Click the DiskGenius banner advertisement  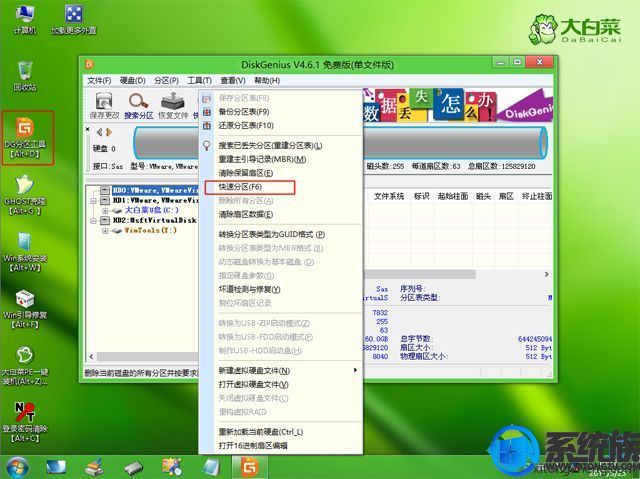click(x=458, y=105)
